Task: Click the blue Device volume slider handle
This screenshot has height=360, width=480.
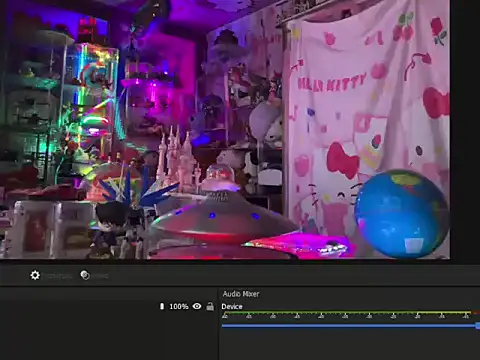Action: point(478,326)
